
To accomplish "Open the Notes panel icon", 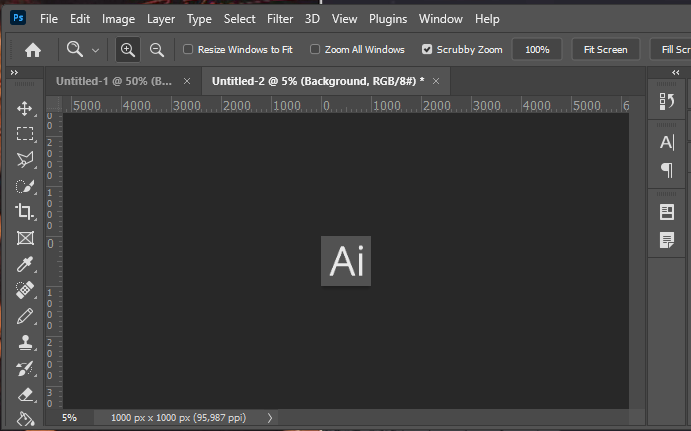I will click(x=667, y=240).
